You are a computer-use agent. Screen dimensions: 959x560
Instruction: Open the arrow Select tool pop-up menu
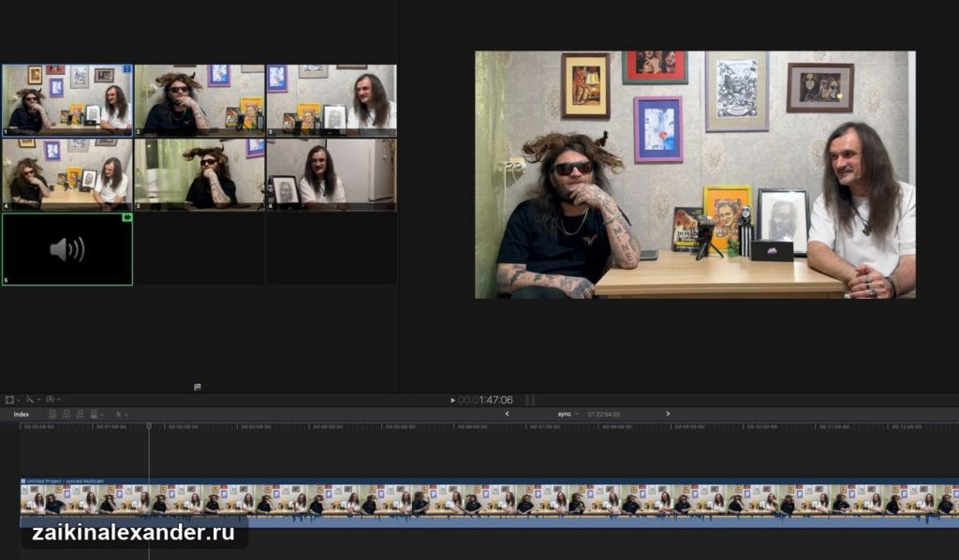[121, 415]
